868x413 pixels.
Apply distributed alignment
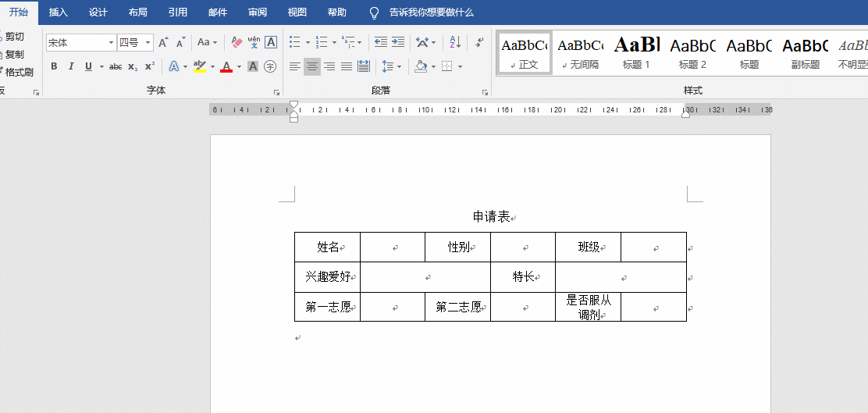point(364,66)
